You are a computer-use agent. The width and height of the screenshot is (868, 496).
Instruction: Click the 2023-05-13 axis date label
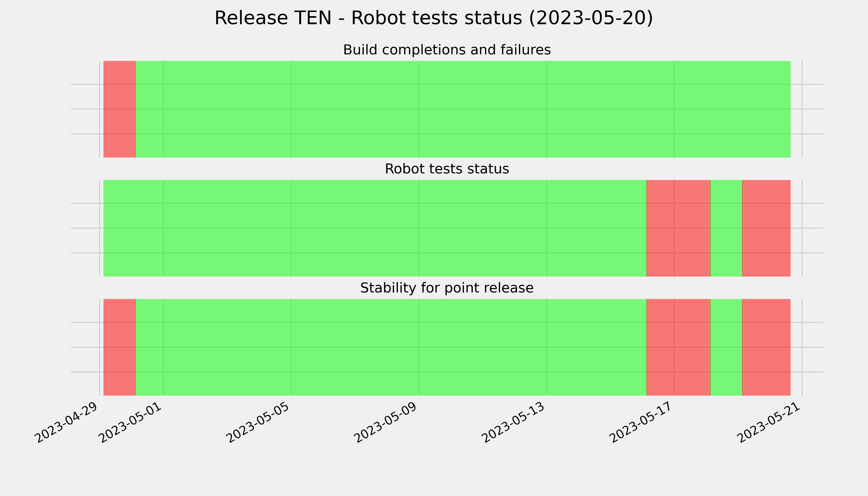pos(514,422)
